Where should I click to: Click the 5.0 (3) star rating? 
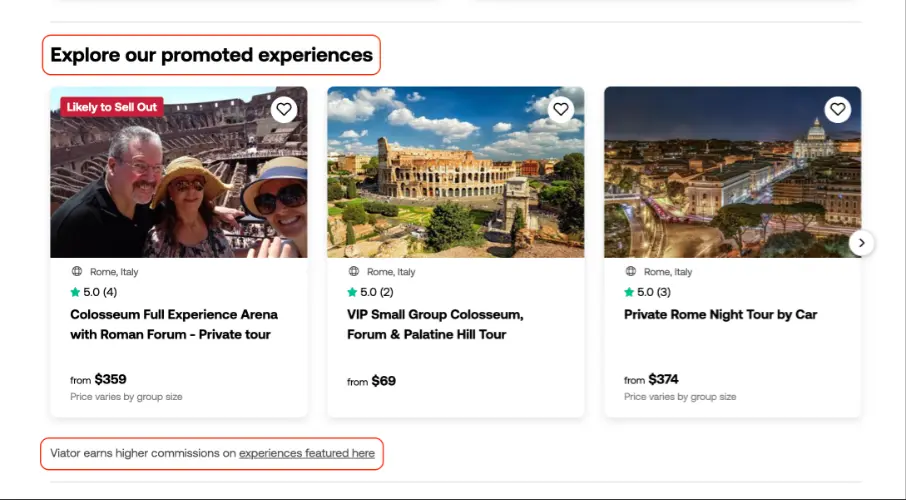click(x=647, y=292)
